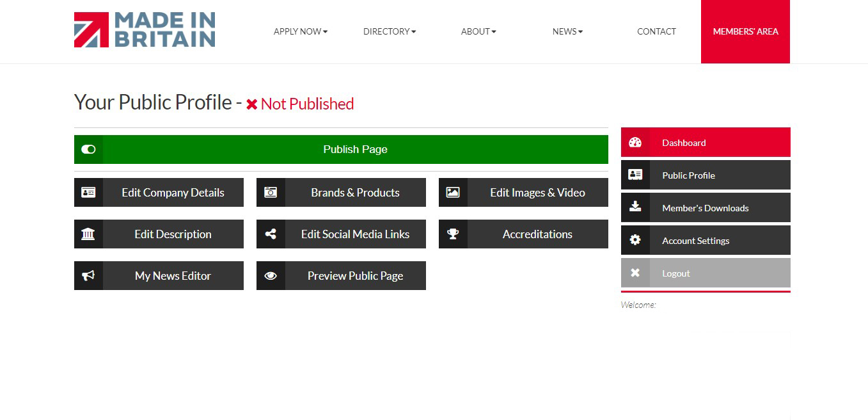Go to Dashboard in the sidebar
The width and height of the screenshot is (868, 420).
coord(706,142)
